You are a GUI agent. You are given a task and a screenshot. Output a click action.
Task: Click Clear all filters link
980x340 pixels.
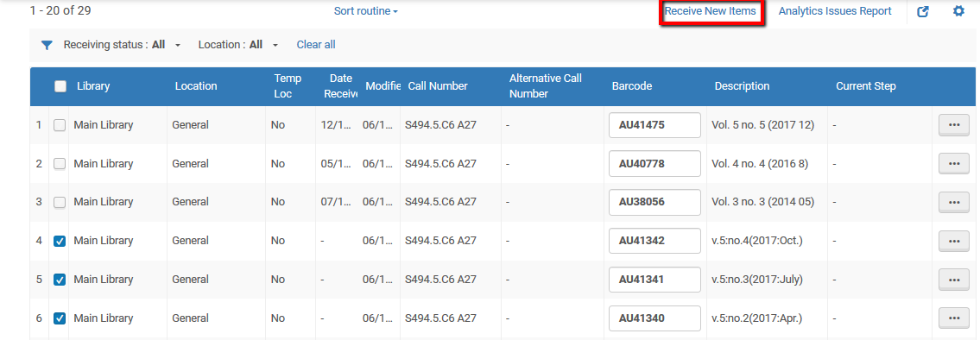click(x=316, y=45)
